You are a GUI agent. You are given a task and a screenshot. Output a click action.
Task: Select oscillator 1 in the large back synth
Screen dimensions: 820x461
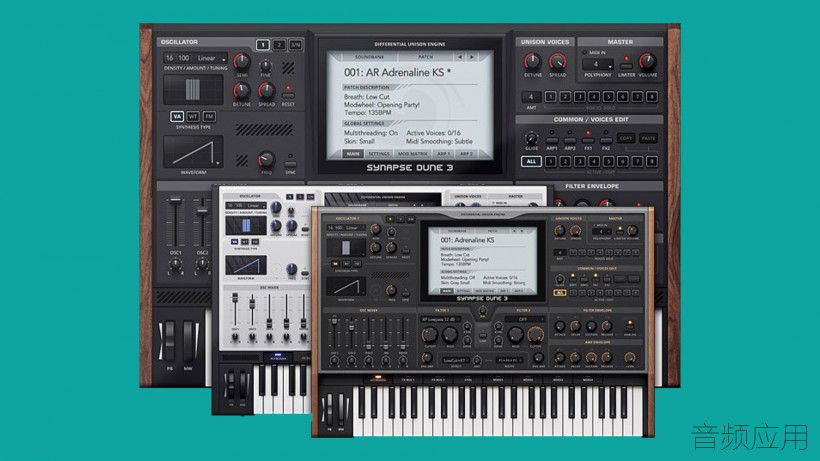point(263,45)
